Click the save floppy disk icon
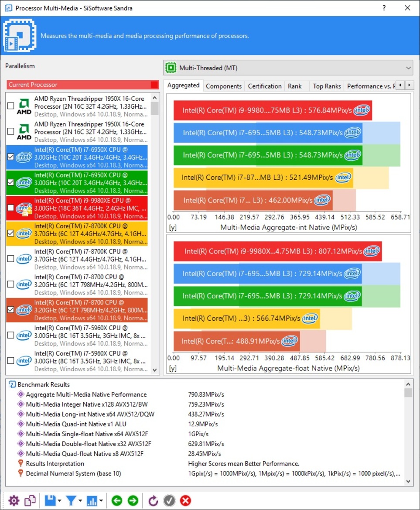 coord(50,500)
